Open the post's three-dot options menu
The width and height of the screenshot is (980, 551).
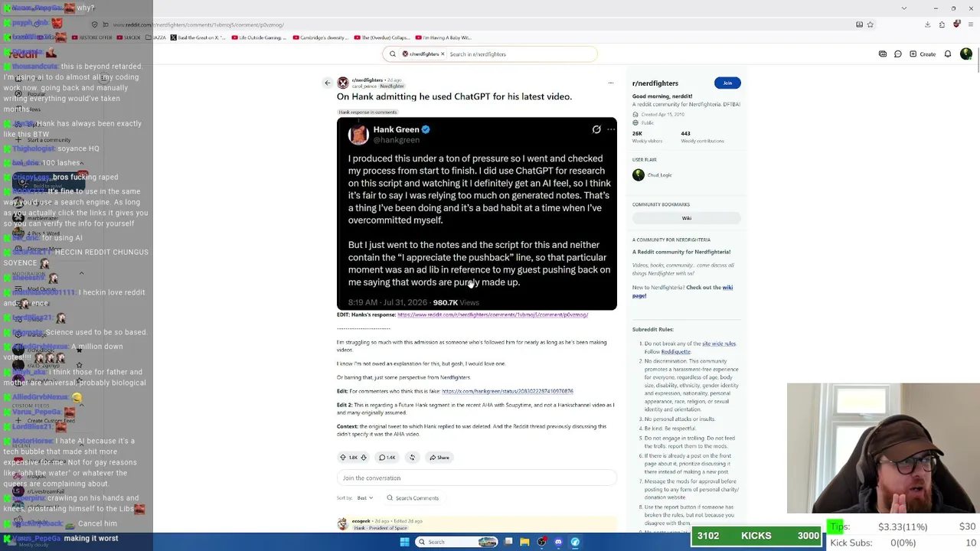point(610,83)
